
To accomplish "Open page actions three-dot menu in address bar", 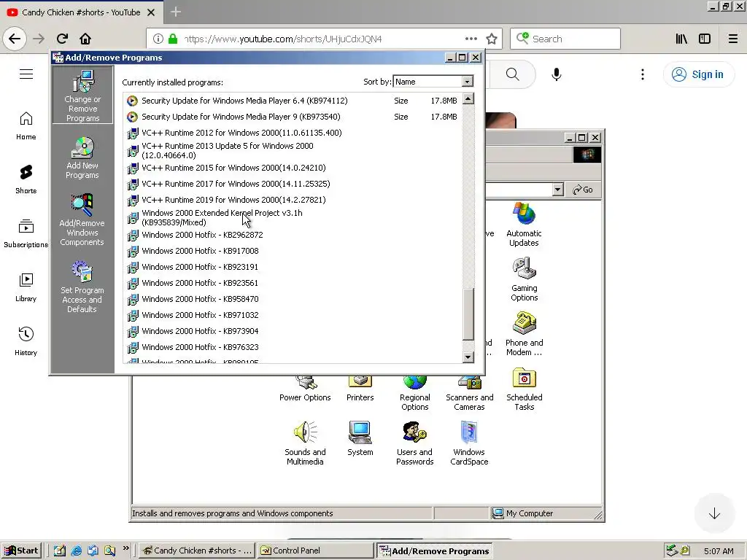I will coord(471,39).
